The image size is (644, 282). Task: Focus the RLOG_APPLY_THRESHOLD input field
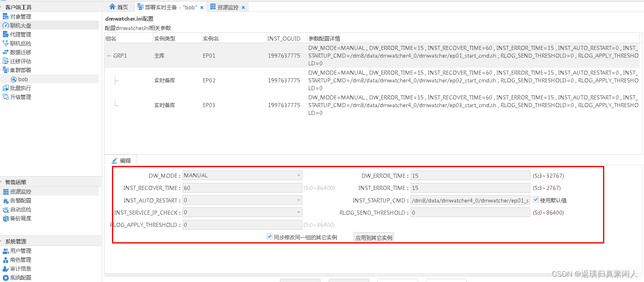(x=242, y=225)
